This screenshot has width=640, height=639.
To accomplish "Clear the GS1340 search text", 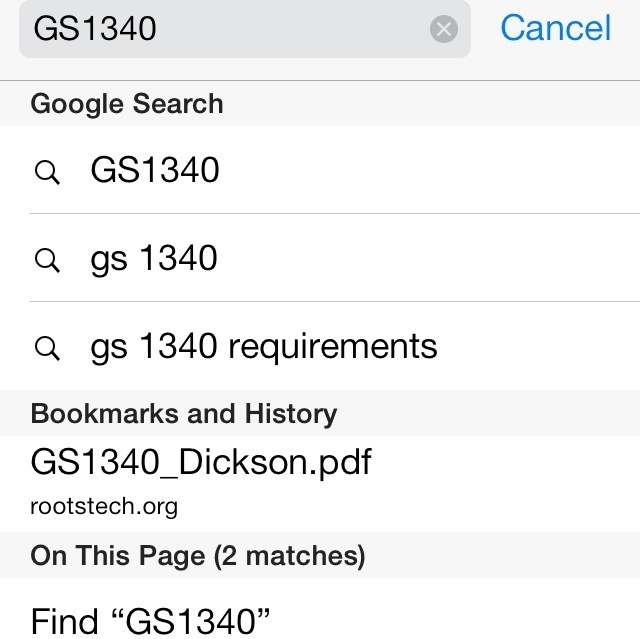I will (x=444, y=29).
